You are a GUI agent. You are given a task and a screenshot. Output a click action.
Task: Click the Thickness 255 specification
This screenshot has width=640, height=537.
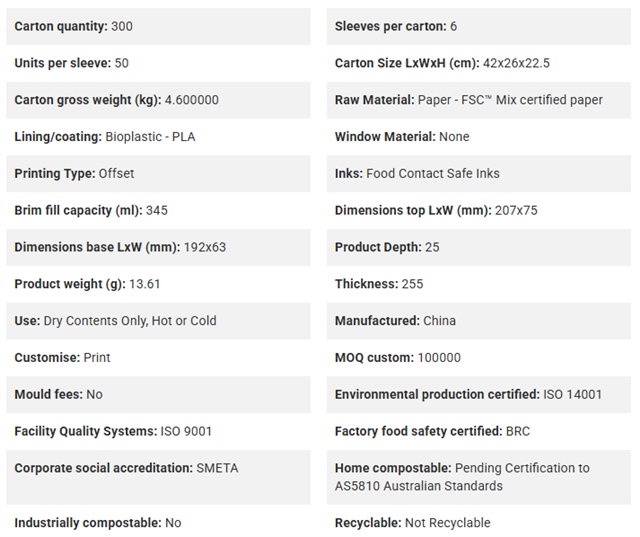click(479, 284)
